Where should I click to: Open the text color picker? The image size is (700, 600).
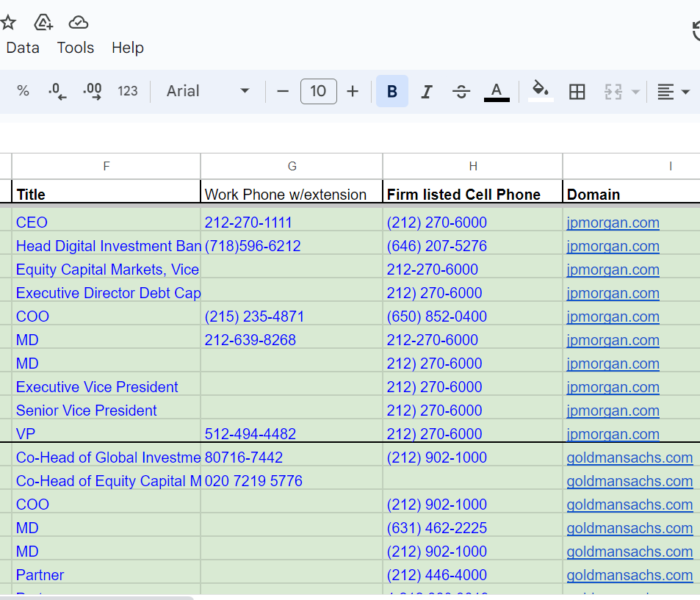pyautogui.click(x=496, y=92)
